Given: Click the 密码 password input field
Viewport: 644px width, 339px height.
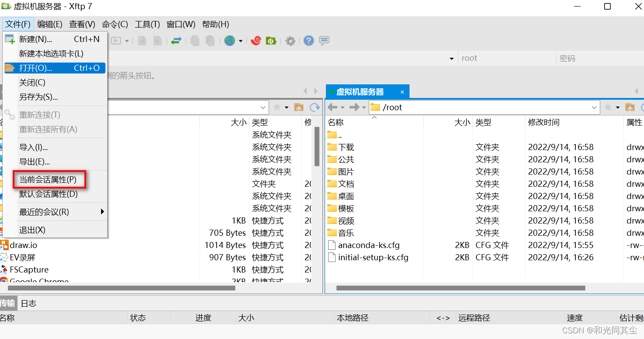Looking at the screenshot, I should coord(600,58).
